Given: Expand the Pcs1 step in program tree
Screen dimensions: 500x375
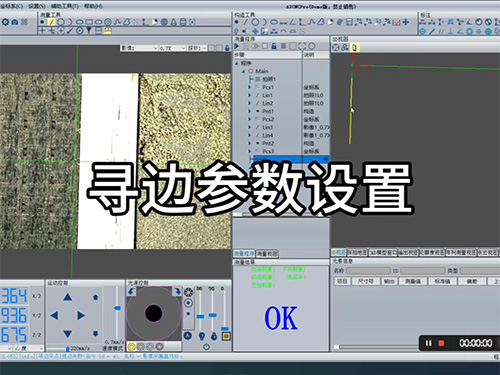Looking at the screenshot, I should point(250,87).
